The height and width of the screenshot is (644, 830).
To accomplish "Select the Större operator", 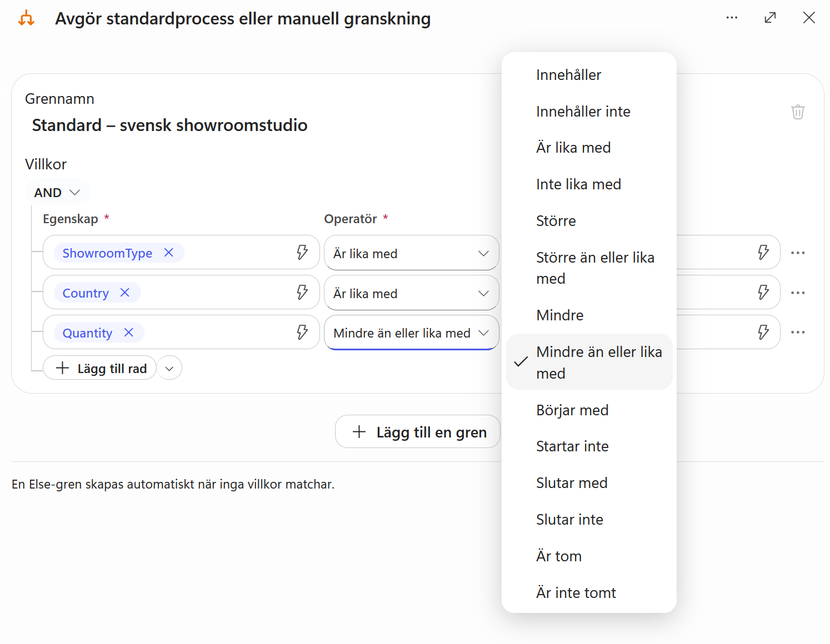I will point(589,221).
